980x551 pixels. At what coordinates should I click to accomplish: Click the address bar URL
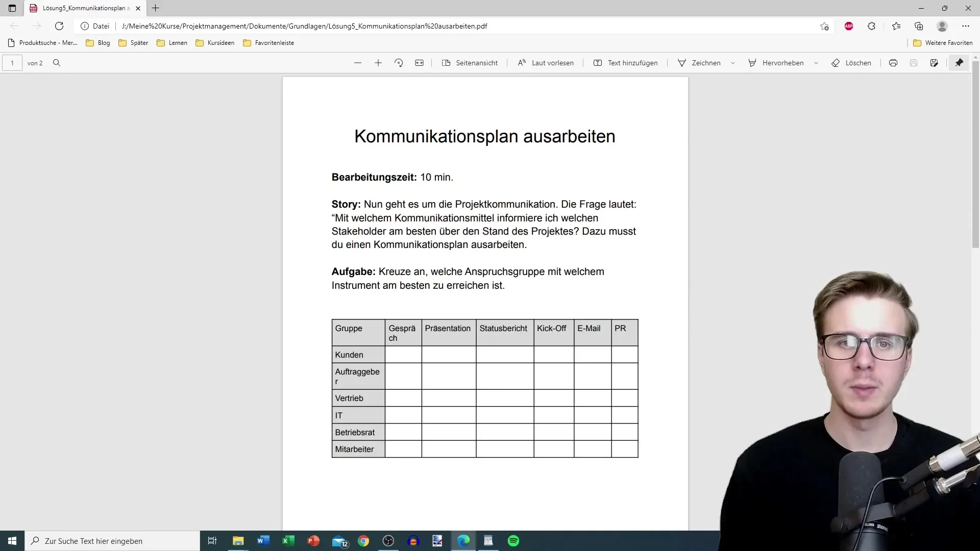click(304, 26)
